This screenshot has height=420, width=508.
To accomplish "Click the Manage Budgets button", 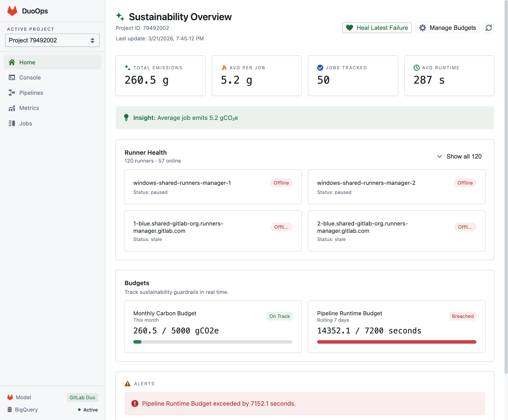I will (447, 28).
